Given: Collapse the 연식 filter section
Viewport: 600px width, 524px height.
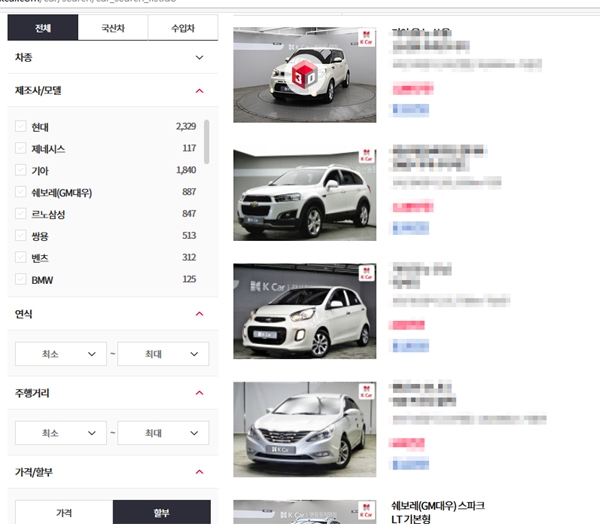Looking at the screenshot, I should 199,314.
